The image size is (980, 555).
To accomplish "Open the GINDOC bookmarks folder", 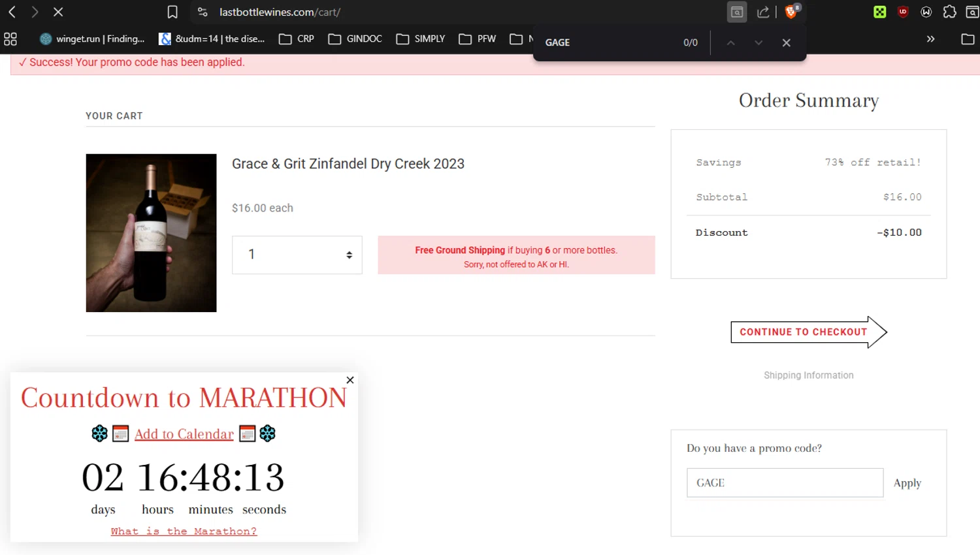I will click(355, 39).
